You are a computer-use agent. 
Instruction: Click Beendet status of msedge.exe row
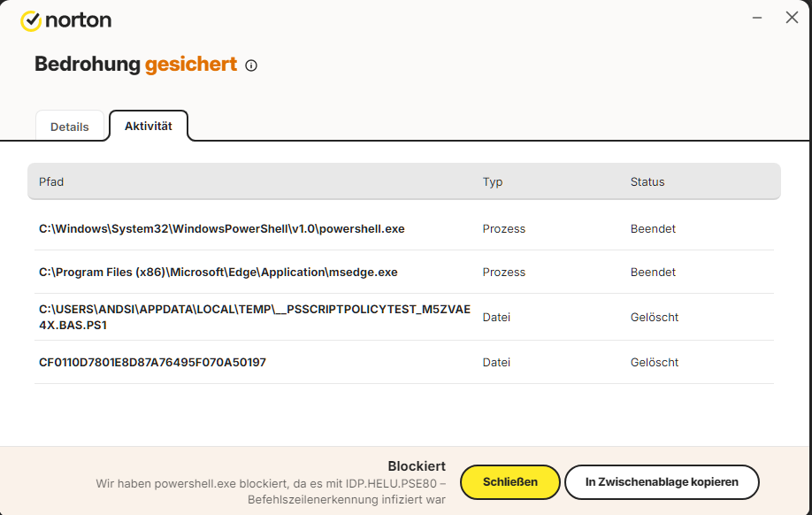(653, 272)
